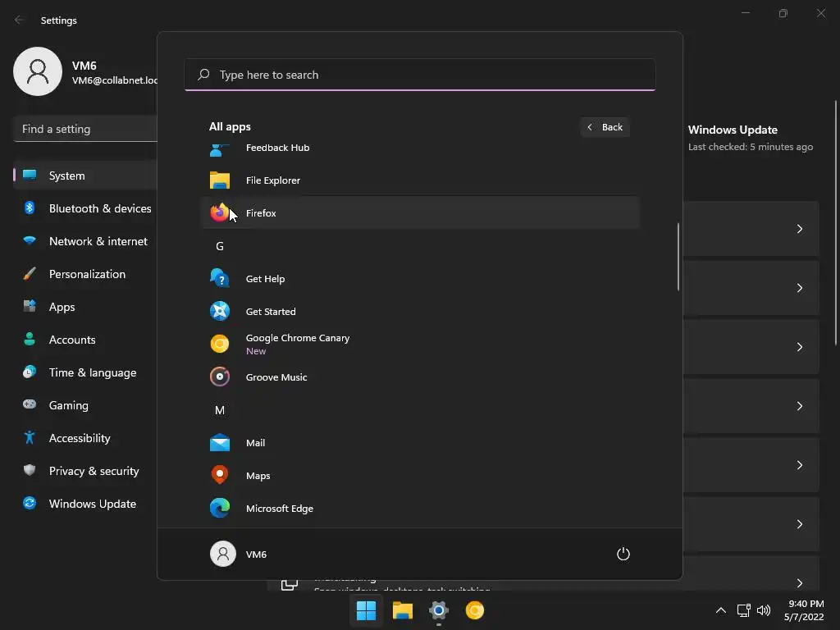The image size is (840, 630).
Task: Click the All apps heading text
Action: click(x=230, y=127)
